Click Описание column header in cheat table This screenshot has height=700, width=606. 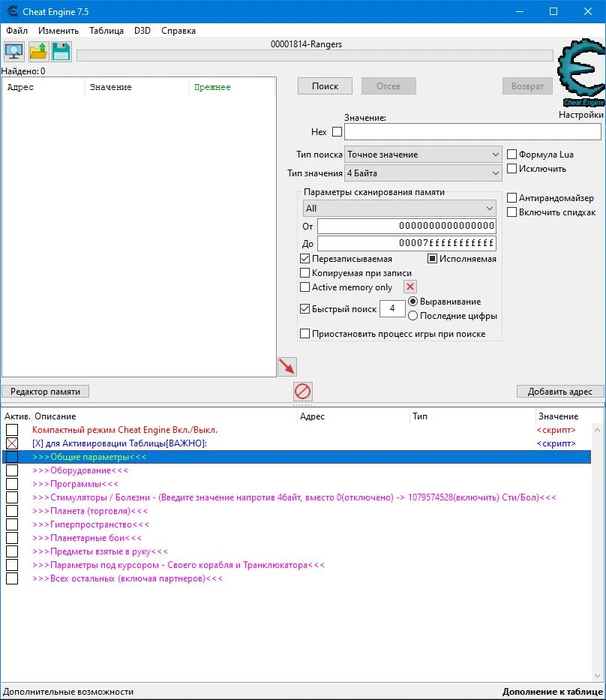click(x=164, y=416)
